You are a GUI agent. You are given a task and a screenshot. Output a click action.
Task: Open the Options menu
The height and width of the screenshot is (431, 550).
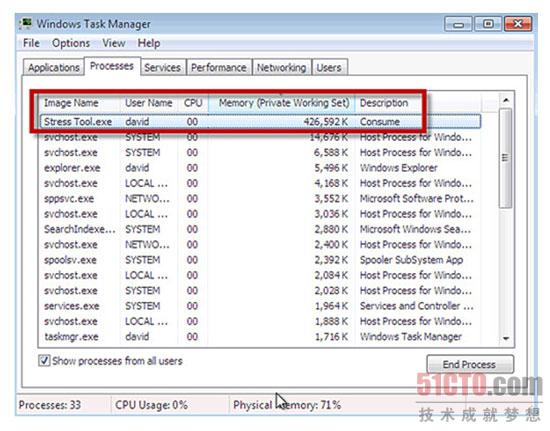(x=71, y=43)
